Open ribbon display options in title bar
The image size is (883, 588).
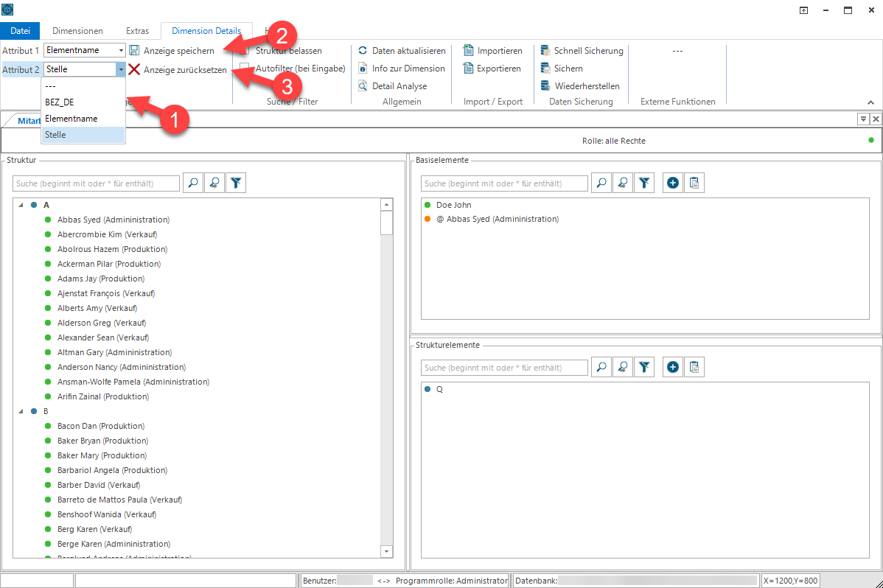803,10
